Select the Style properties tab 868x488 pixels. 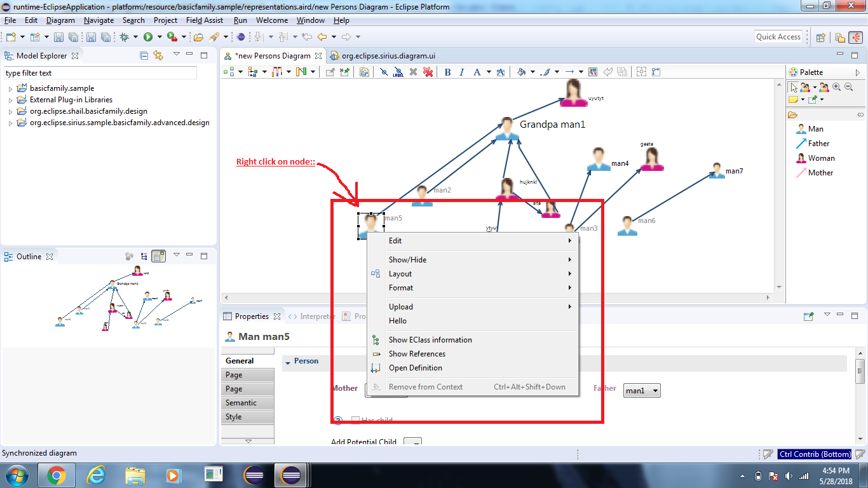point(248,417)
